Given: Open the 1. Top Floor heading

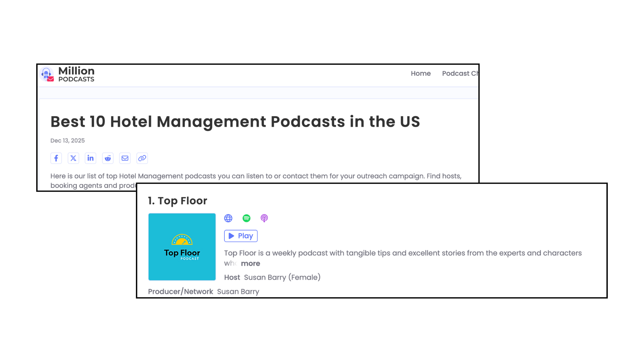Looking at the screenshot, I should 177,200.
